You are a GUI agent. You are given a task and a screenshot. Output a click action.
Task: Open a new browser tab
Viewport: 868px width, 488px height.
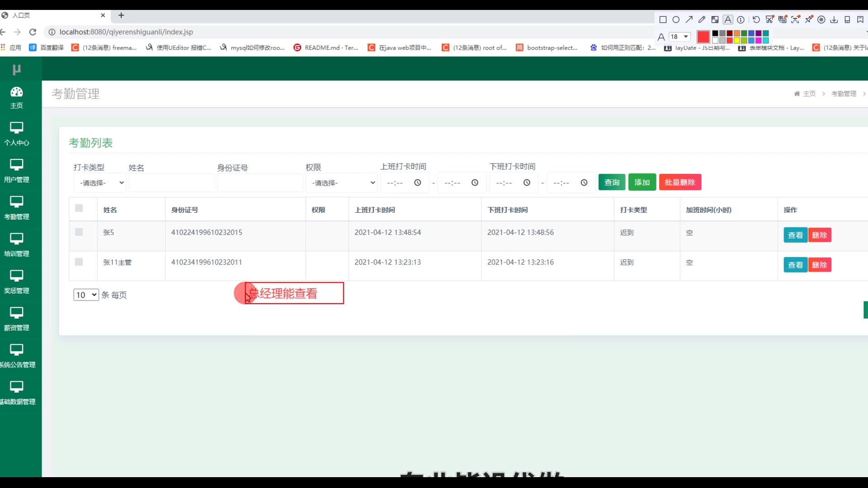(x=121, y=15)
